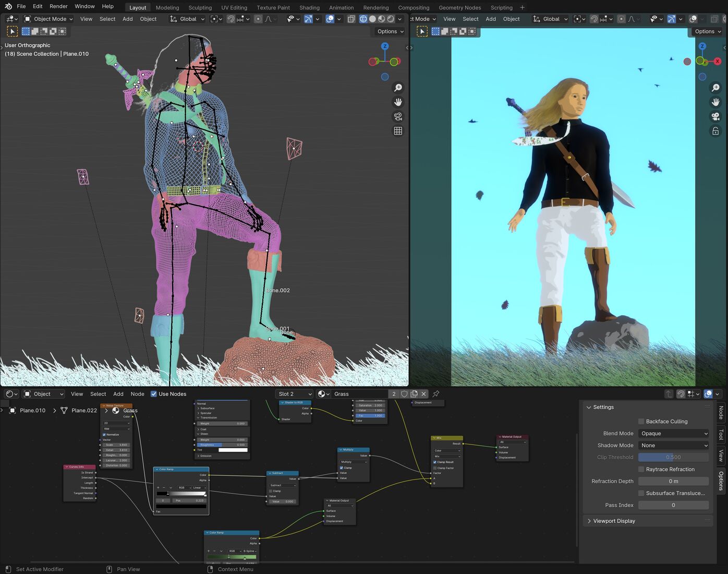Switch to the Shading workspace tab

tap(309, 7)
